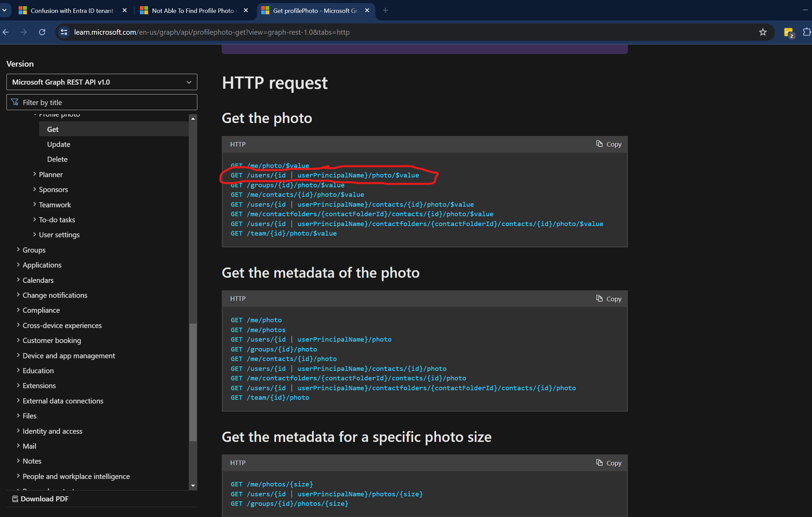The height and width of the screenshot is (517, 812).
Task: Open Update under Profile photo
Action: (58, 144)
